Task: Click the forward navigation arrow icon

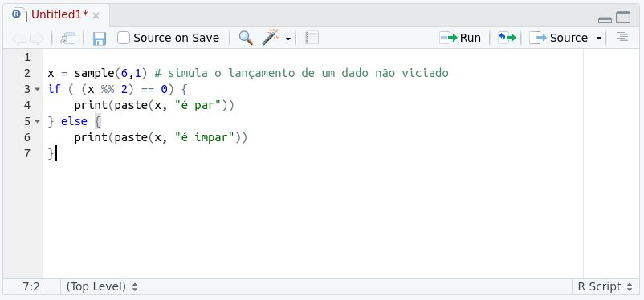Action: tap(37, 39)
